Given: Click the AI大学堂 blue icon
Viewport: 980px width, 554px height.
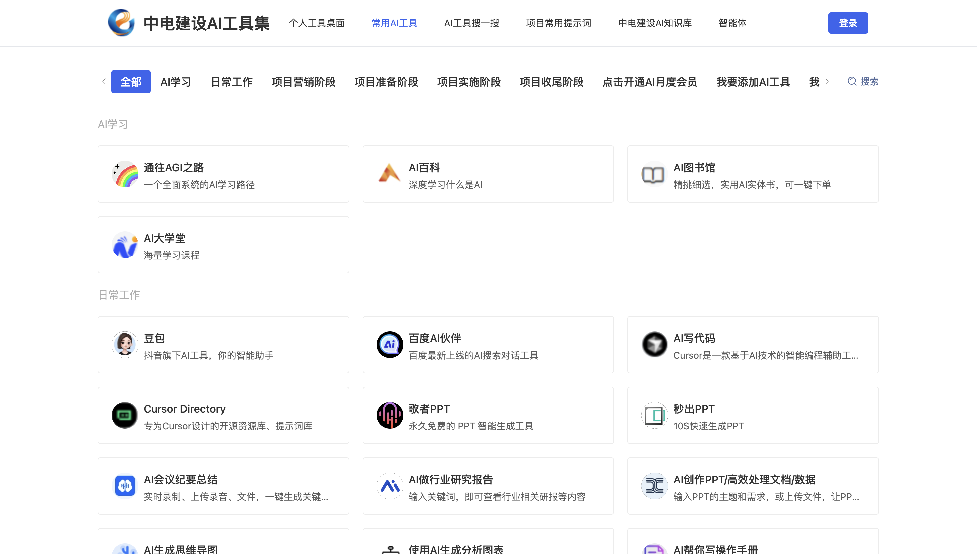Looking at the screenshot, I should coord(125,245).
